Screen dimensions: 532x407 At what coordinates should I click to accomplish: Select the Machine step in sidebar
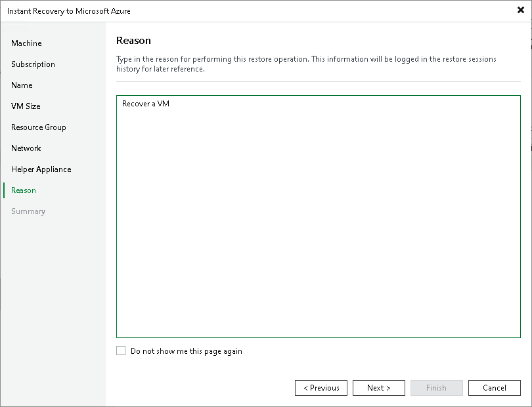point(26,43)
